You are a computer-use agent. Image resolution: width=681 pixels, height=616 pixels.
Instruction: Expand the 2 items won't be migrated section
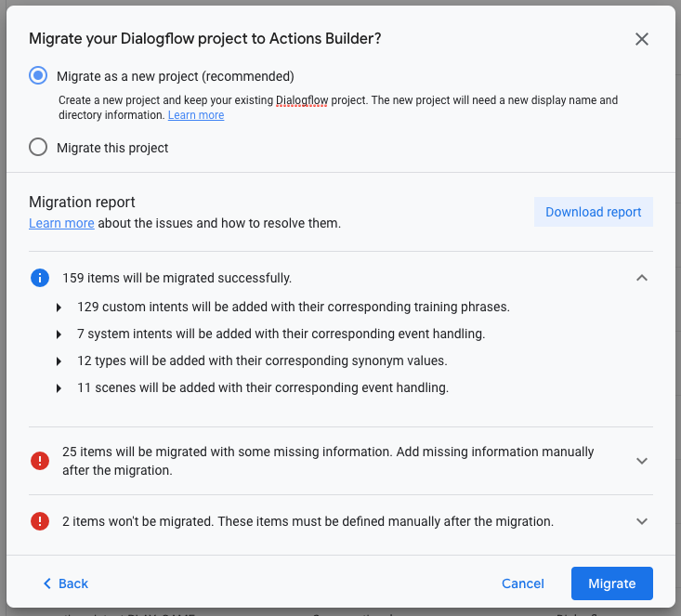[641, 521]
